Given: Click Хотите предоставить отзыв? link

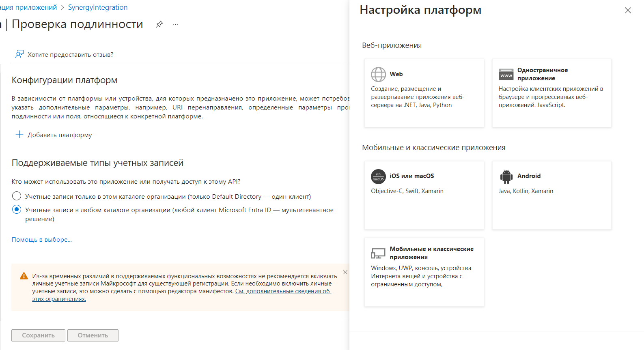Looking at the screenshot, I should click(x=70, y=54).
